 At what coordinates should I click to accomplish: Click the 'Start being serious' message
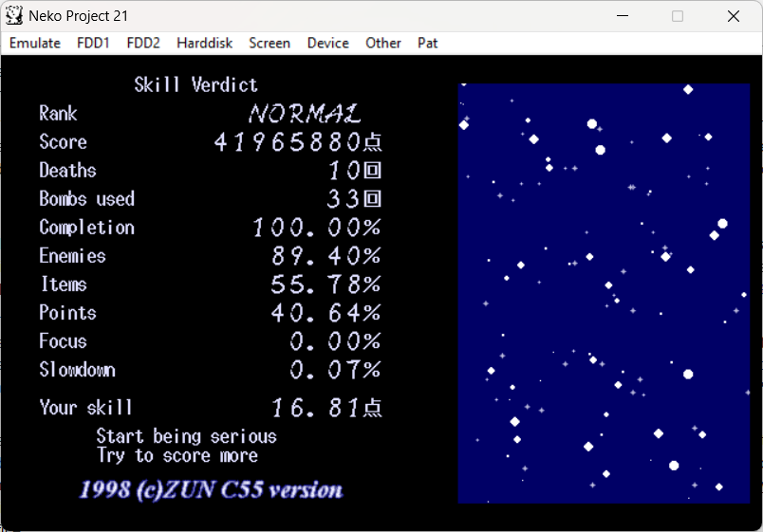pyautogui.click(x=186, y=435)
